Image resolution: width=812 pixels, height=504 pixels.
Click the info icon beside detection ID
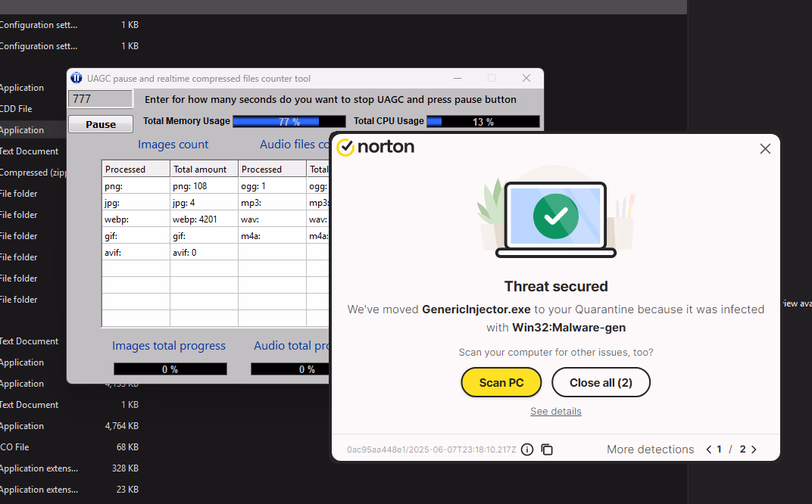[x=527, y=450]
